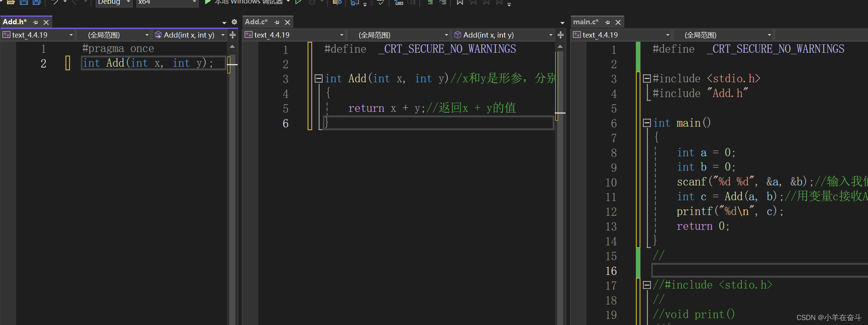The width and height of the screenshot is (868, 325).
Task: Click the Save All icon in toolbar
Action: pyautogui.click(x=36, y=2)
